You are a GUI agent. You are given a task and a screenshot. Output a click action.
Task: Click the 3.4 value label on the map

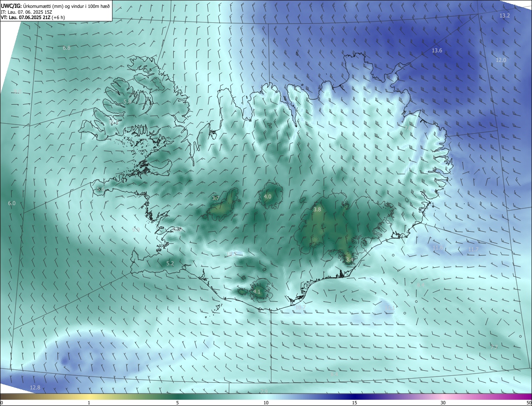(350, 260)
